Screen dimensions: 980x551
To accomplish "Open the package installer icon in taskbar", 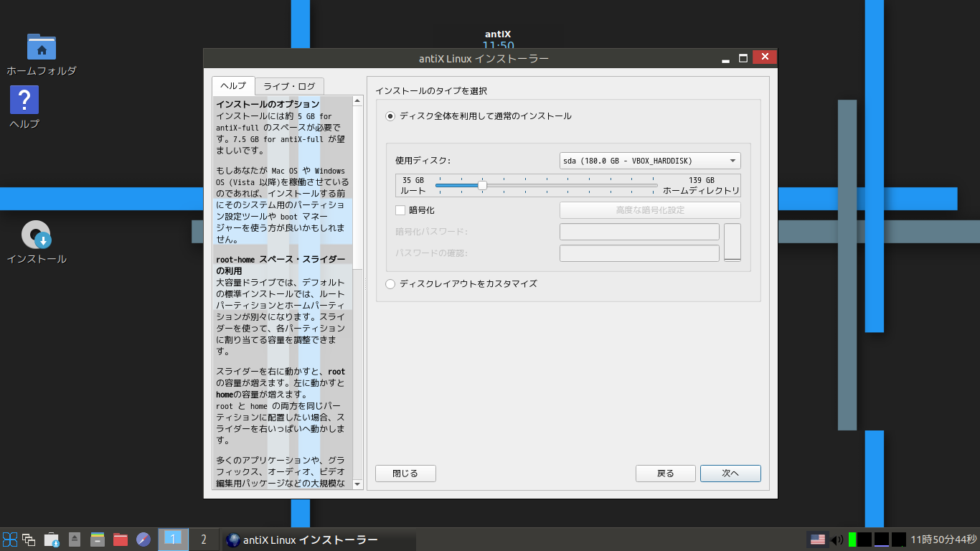I will point(52,540).
